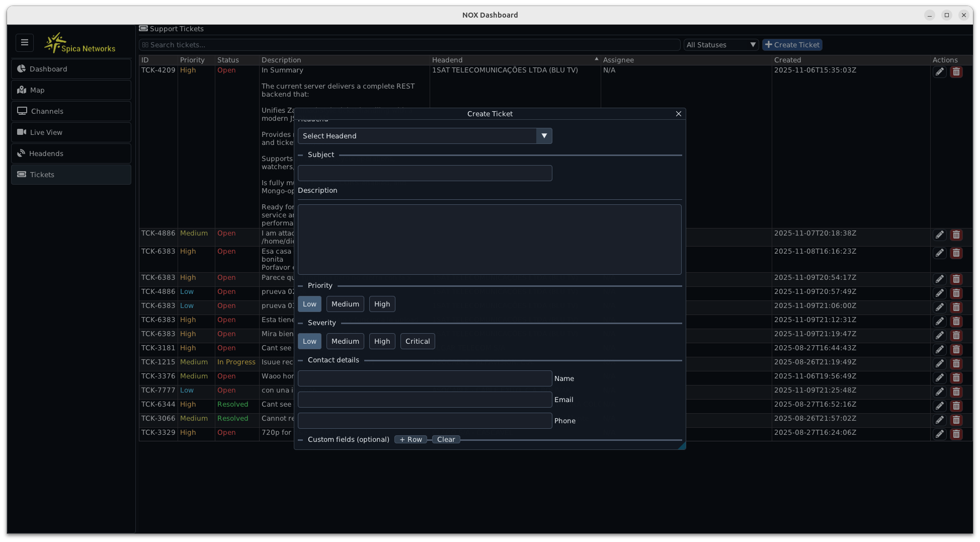
Task: Open the Tickets page
Action: (71, 175)
